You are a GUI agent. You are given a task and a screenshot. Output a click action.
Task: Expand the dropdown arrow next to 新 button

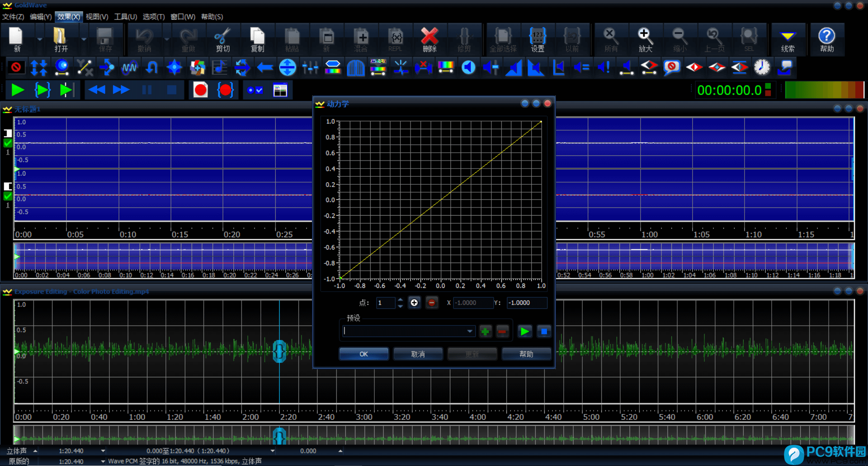[x=40, y=40]
